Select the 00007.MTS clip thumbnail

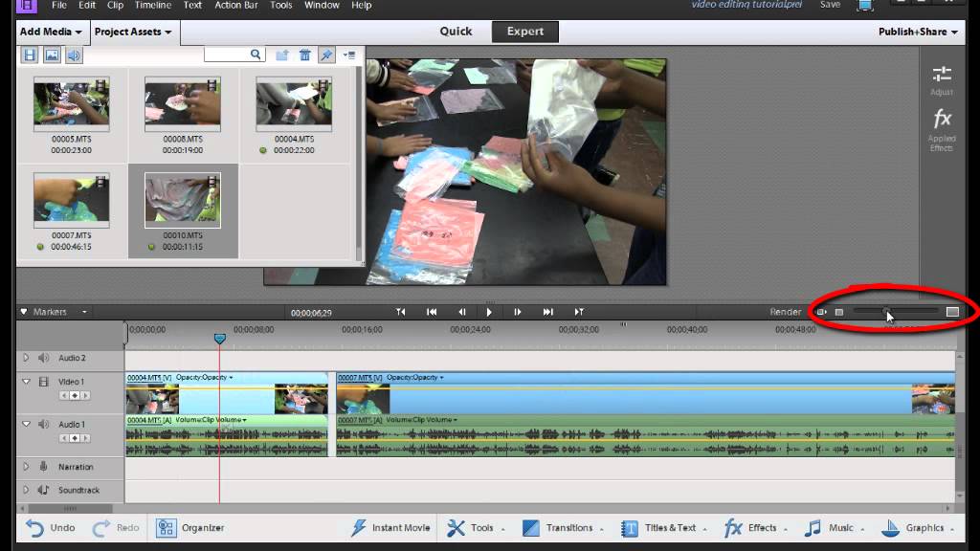click(71, 200)
